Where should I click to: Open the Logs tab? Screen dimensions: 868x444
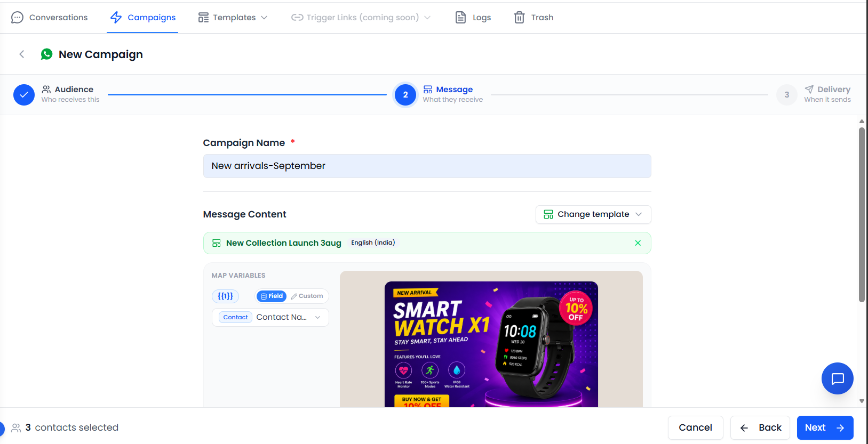pos(473,18)
